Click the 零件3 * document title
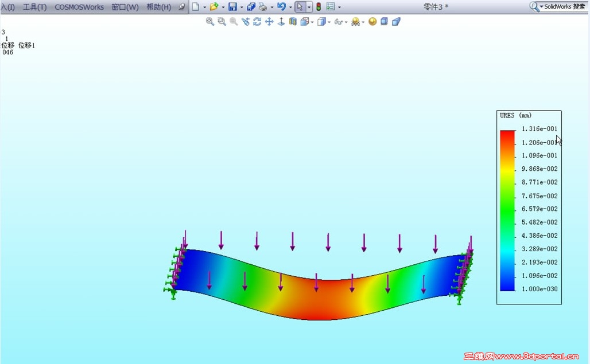590x364 pixels. click(x=436, y=7)
